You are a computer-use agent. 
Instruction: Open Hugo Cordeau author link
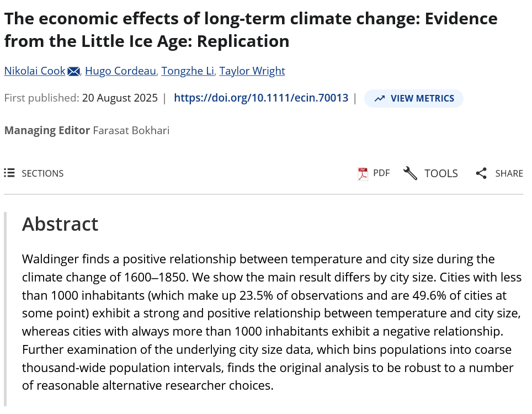tap(120, 71)
